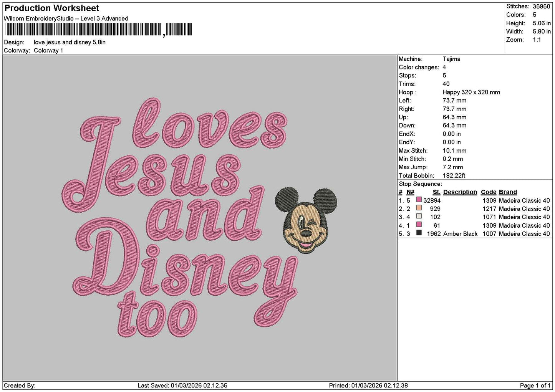The image size is (555, 392).
Task: Click the 'EndX:' label
Action: (407, 134)
